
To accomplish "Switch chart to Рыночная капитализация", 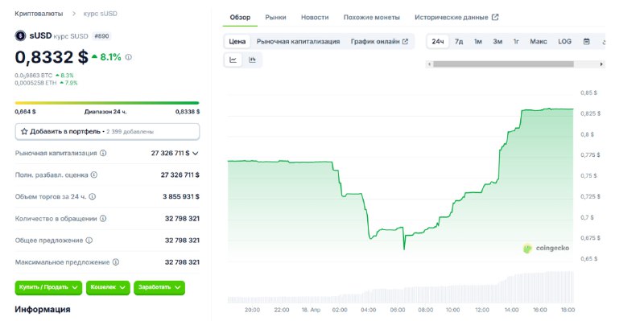I will pyautogui.click(x=298, y=42).
